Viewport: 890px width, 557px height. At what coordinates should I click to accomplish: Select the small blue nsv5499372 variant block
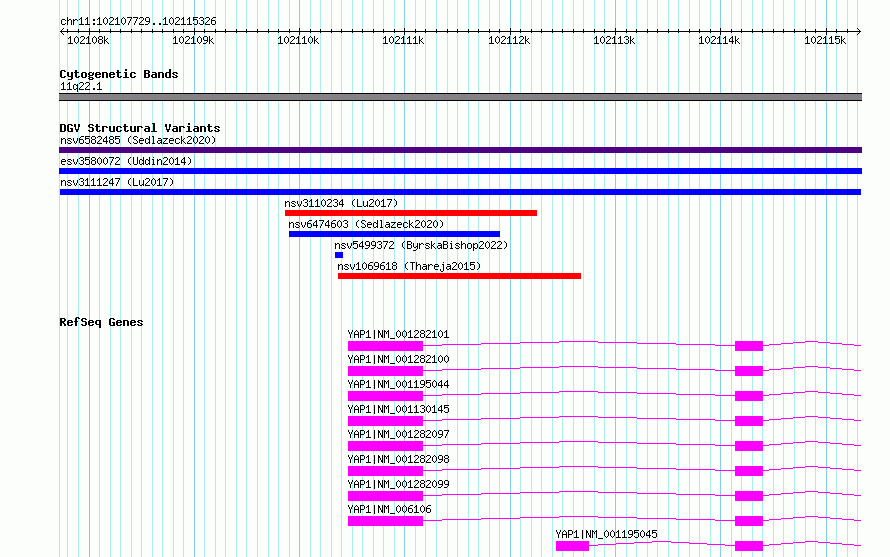pos(339,255)
